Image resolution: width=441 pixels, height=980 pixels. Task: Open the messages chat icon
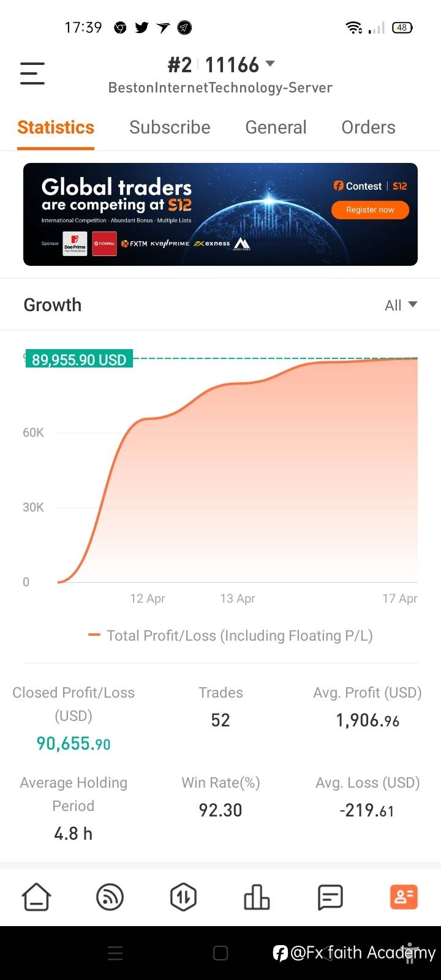point(330,897)
